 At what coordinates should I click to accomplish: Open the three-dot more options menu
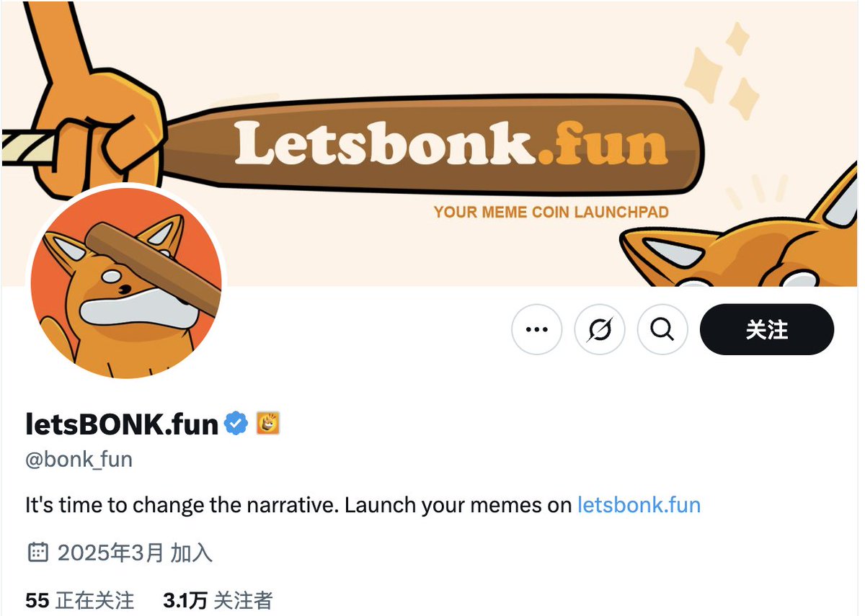536,329
